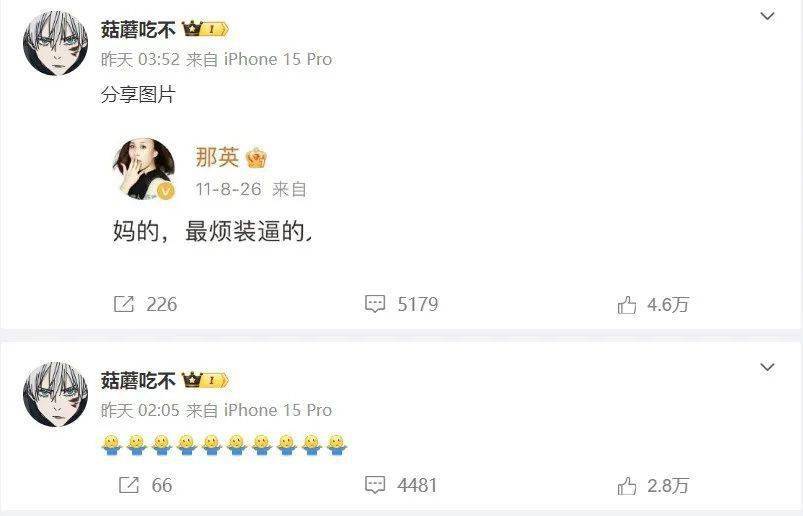Viewport: 803px width, 516px height.
Task: Open comments with 5179 replies
Action: (375, 304)
